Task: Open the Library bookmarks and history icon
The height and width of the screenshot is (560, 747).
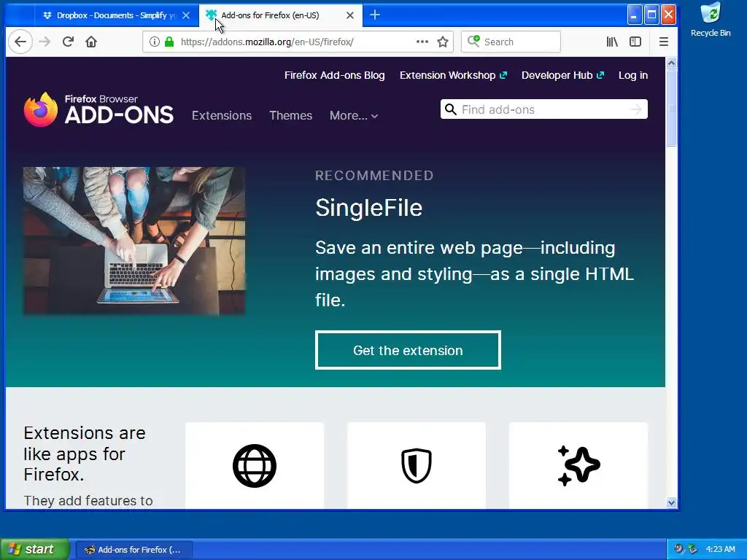Action: coord(612,42)
